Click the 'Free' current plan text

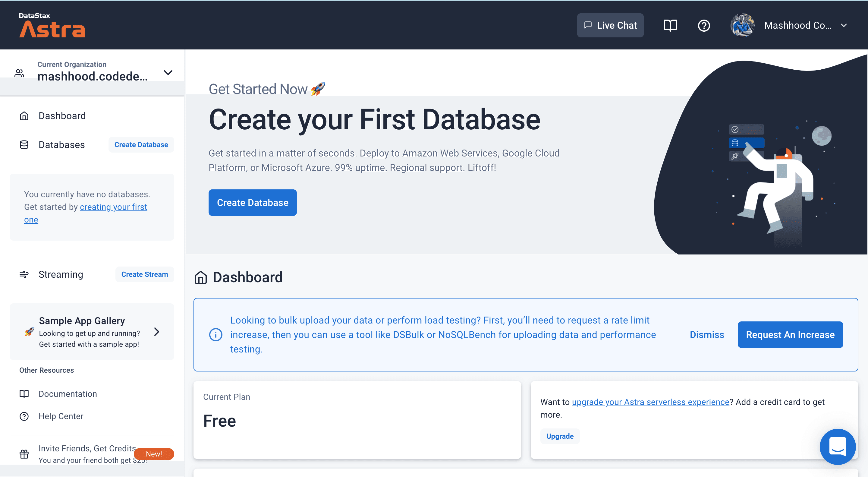coord(219,421)
